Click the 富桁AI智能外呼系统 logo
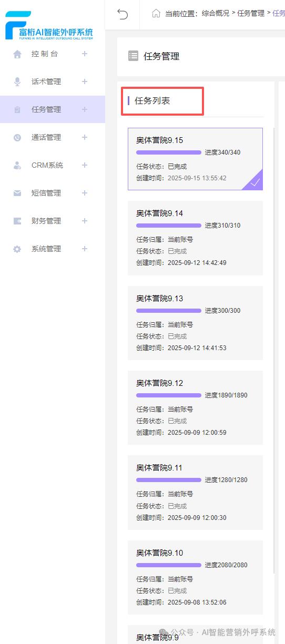 [x=49, y=26]
